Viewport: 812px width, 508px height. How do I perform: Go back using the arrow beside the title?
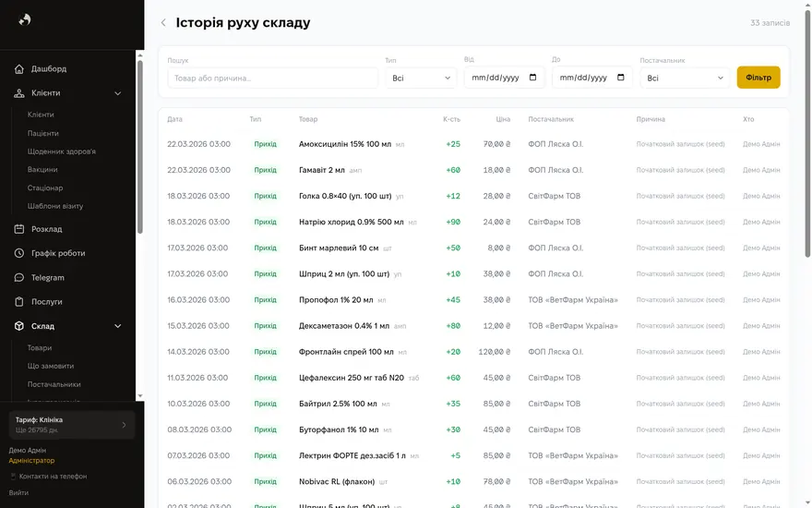point(163,23)
